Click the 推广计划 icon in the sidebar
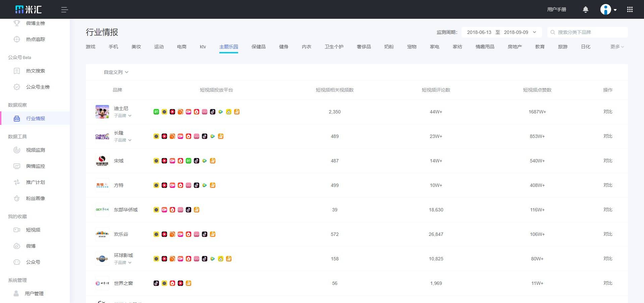Viewport: 644px width, 303px height. click(x=17, y=182)
